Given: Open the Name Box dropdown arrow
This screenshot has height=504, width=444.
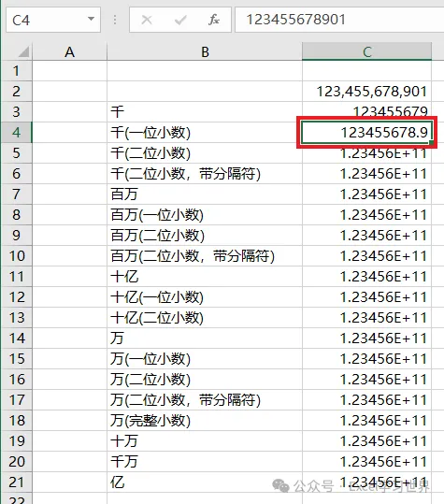Looking at the screenshot, I should (x=92, y=20).
